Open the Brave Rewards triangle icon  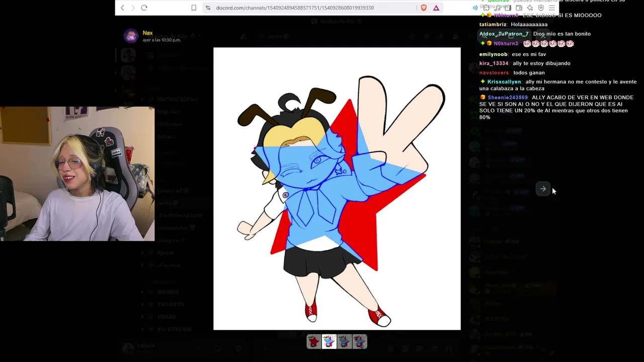click(x=436, y=8)
